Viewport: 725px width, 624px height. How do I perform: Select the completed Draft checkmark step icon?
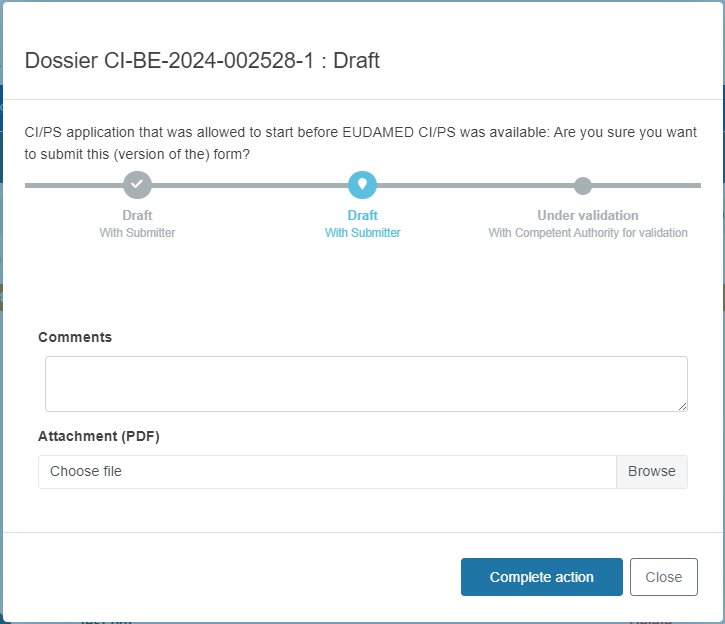tap(137, 185)
